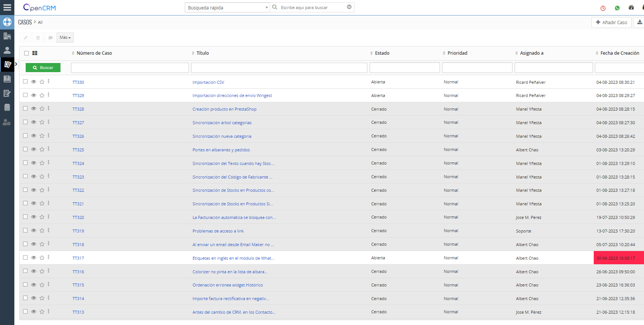Click the OpenCRM logo
The height and width of the screenshot is (325, 644).
point(39,8)
